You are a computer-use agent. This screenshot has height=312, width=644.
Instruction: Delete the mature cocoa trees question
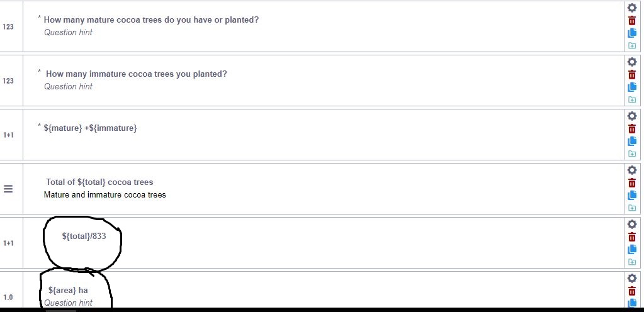click(x=632, y=20)
